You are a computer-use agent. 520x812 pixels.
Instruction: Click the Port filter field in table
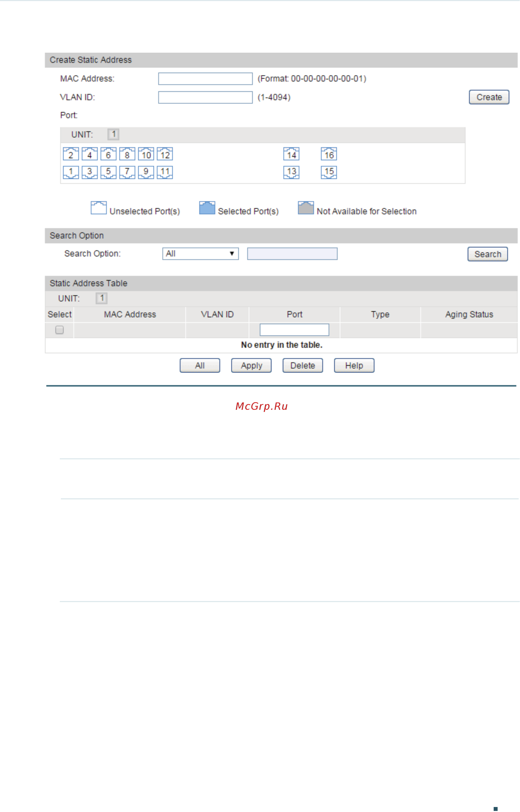pos(295,330)
